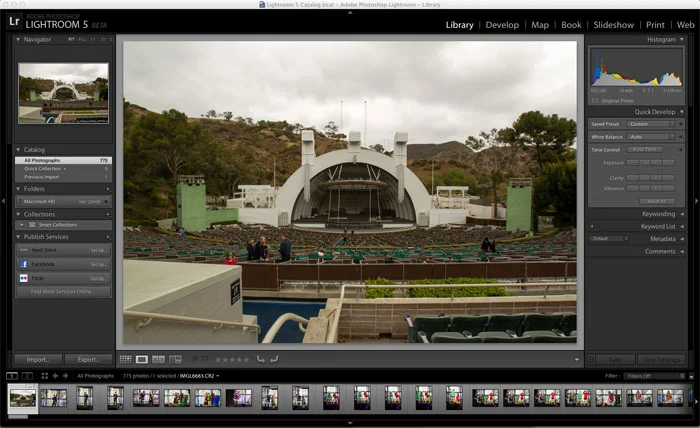The width and height of the screenshot is (700, 428).
Task: Open the Map module
Action: coord(540,25)
